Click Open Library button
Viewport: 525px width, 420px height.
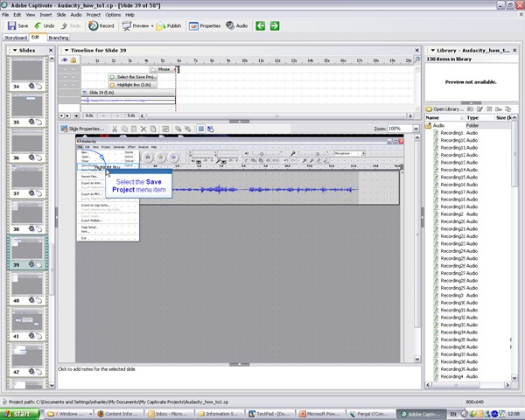[444, 109]
